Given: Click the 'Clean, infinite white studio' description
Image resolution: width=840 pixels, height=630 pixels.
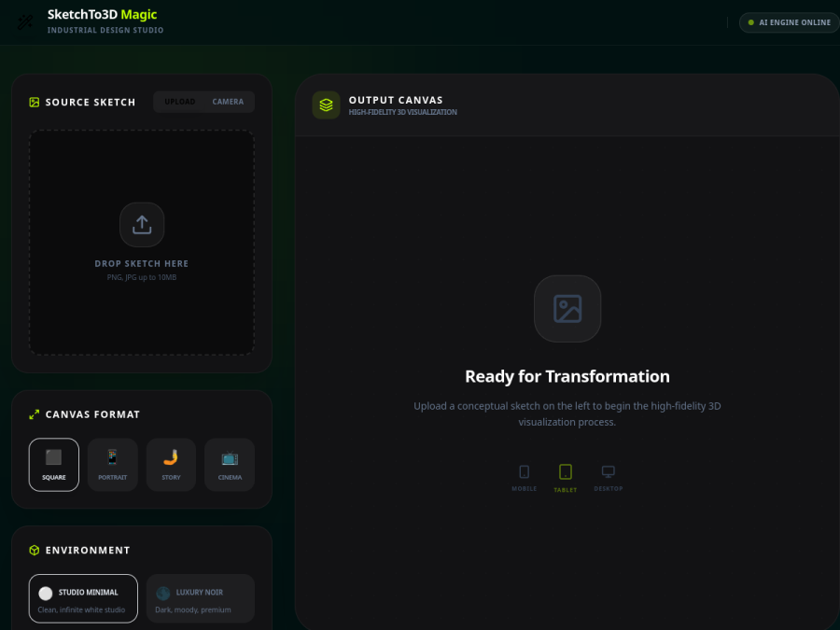Looking at the screenshot, I should click(x=81, y=609).
